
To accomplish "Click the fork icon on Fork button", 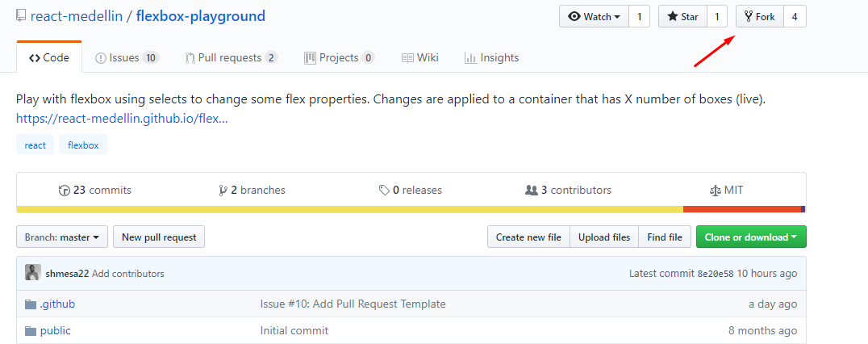I will (x=749, y=17).
